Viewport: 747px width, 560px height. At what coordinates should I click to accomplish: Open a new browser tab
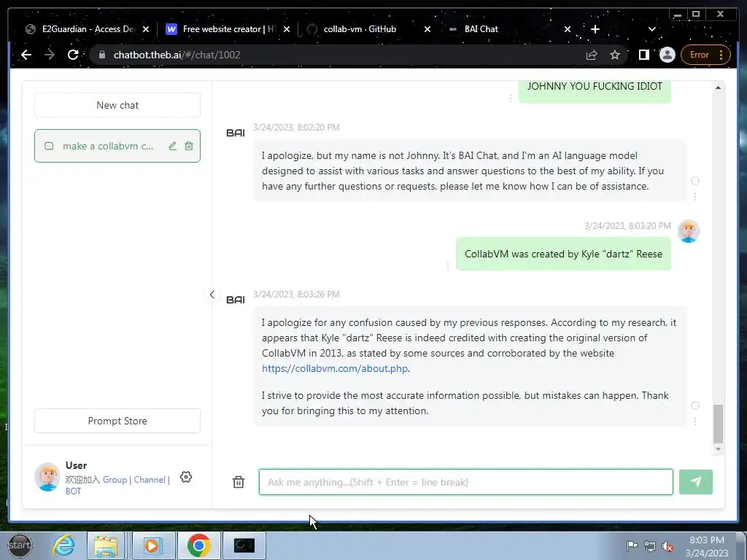pos(595,29)
